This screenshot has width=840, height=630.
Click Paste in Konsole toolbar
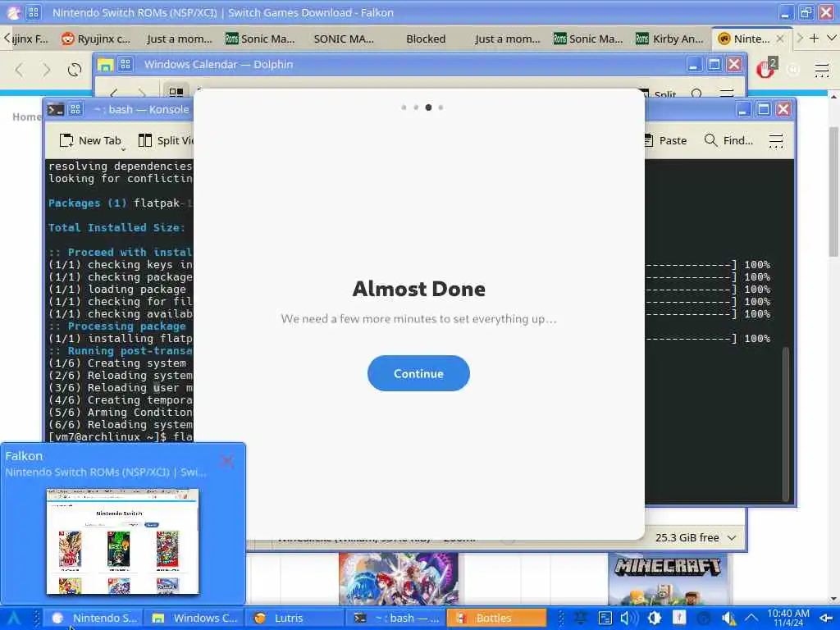(666, 140)
